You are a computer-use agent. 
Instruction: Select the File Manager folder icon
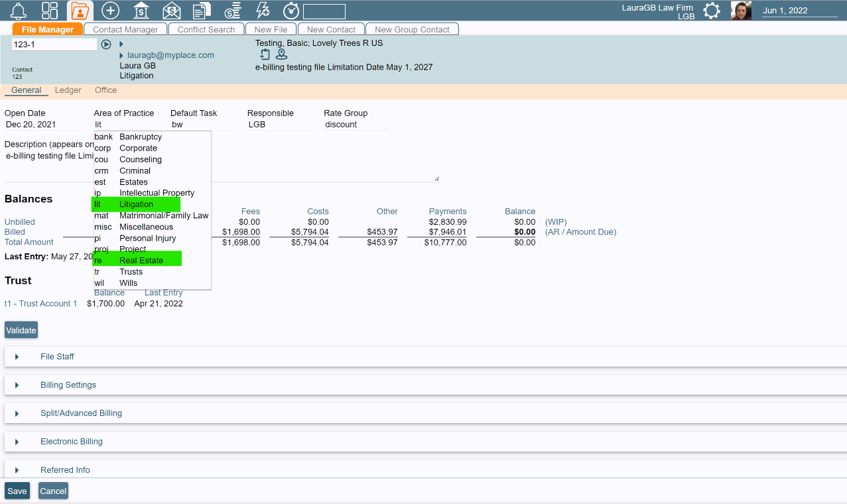click(80, 11)
